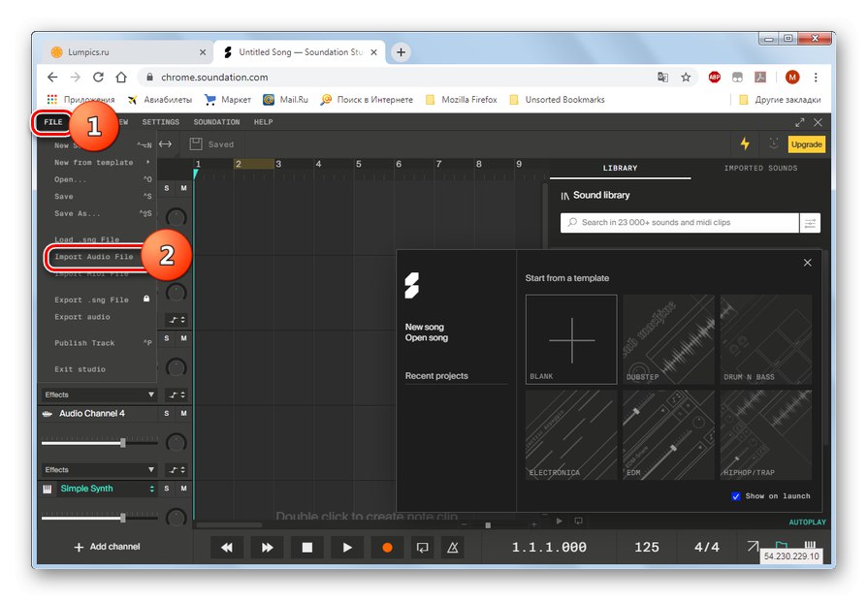
Task: Adjust the Audio Channel 4 volume slider
Action: click(123, 443)
